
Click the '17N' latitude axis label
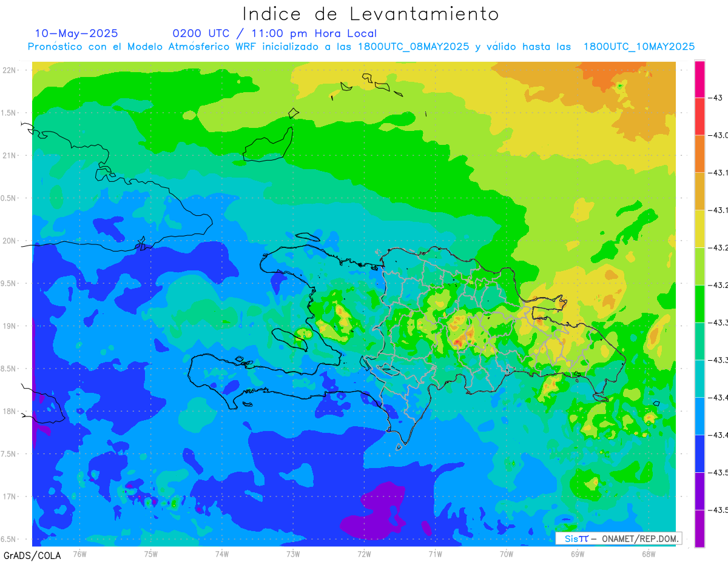[10, 497]
